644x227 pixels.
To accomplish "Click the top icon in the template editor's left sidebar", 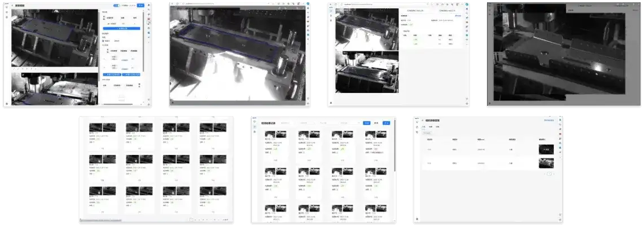I will (x=6, y=6).
